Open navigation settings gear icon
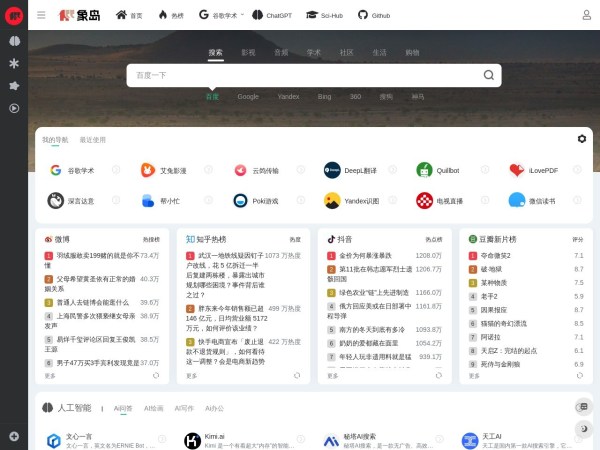The height and width of the screenshot is (450, 600). pyautogui.click(x=582, y=139)
